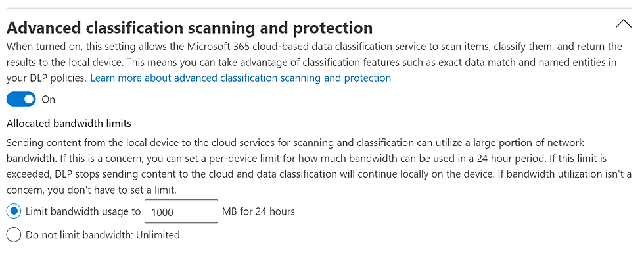Viewport: 644px width, 260px height.
Task: Collapse the Advanced classification section with the chevron
Action: pos(623,24)
